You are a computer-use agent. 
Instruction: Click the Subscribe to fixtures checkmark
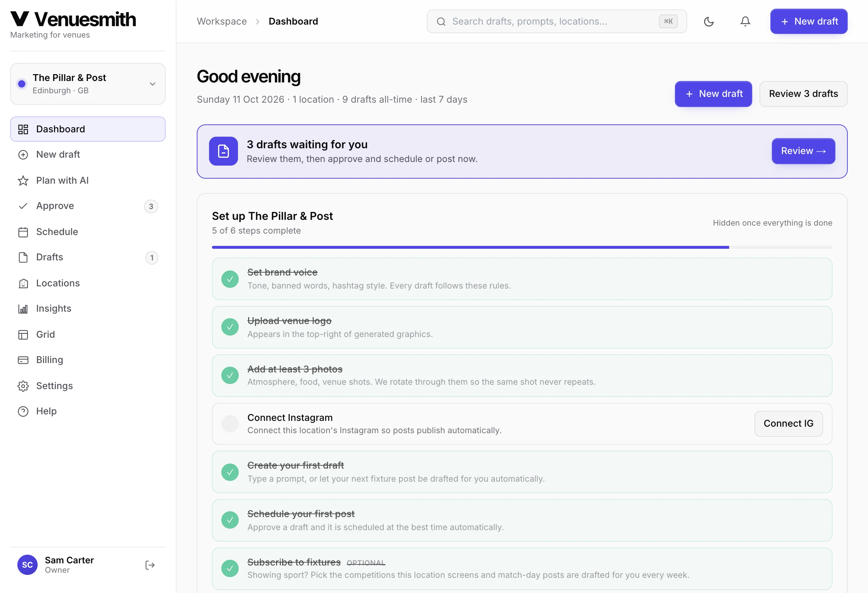pyautogui.click(x=230, y=569)
